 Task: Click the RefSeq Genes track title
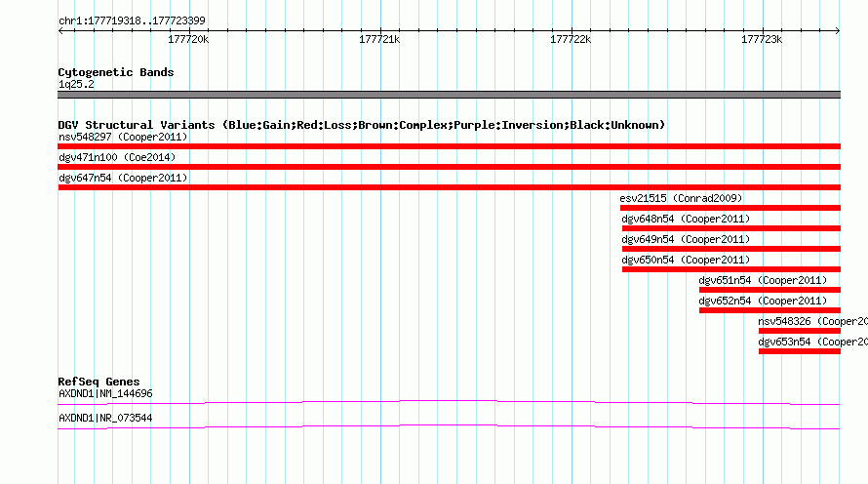(99, 382)
